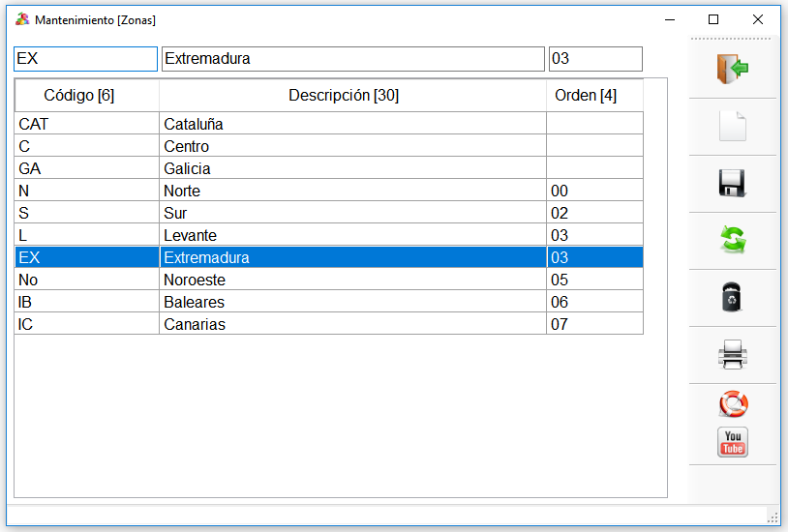
Task: Click the order value 07
Action: [594, 323]
